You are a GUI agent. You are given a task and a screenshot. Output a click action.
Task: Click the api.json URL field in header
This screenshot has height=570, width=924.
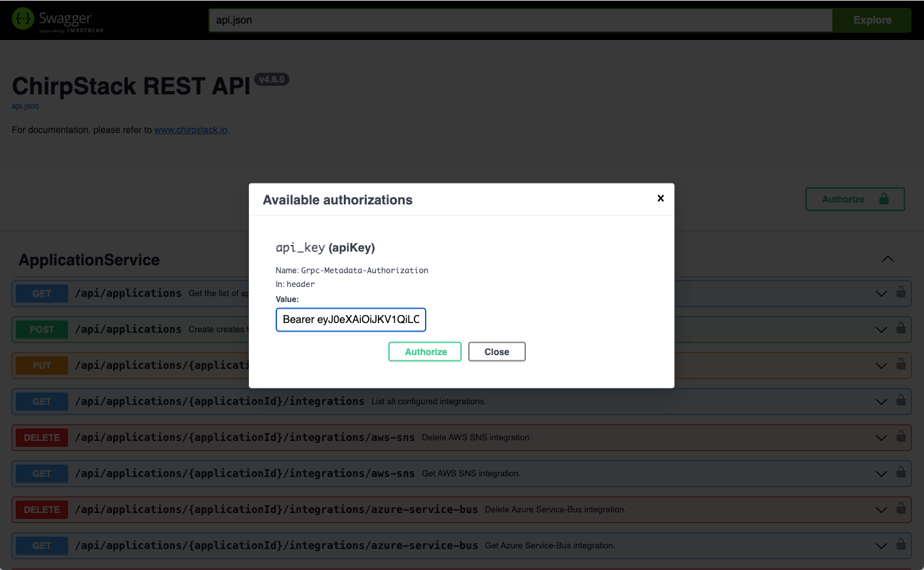[521, 20]
